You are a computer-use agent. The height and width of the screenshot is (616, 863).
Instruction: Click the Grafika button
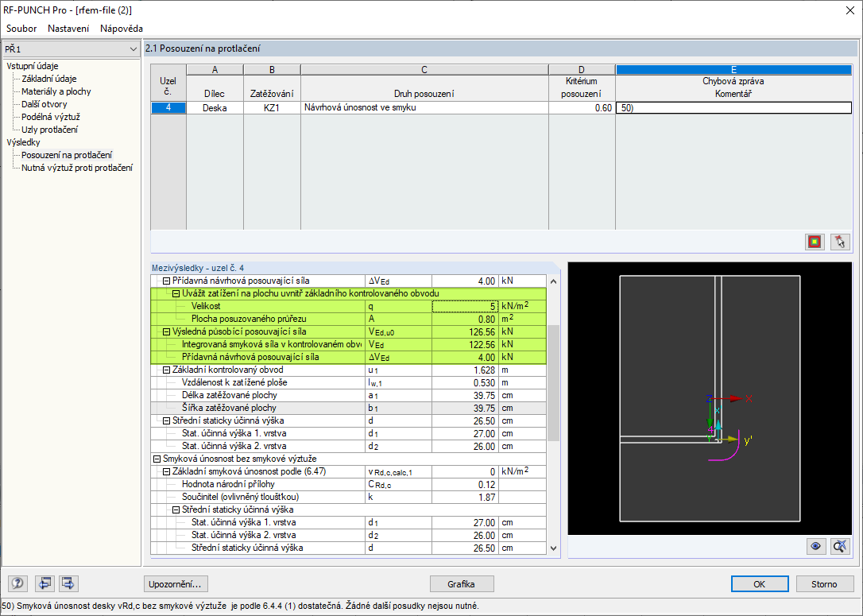tap(461, 584)
